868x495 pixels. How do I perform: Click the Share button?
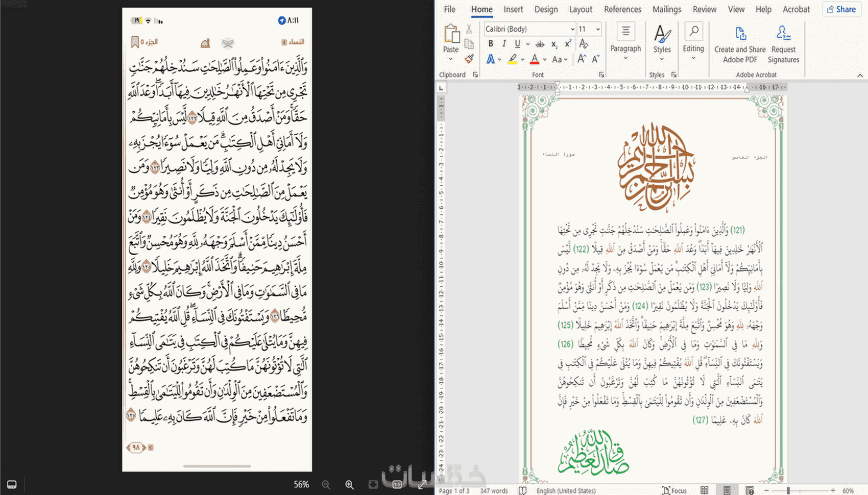pyautogui.click(x=841, y=9)
